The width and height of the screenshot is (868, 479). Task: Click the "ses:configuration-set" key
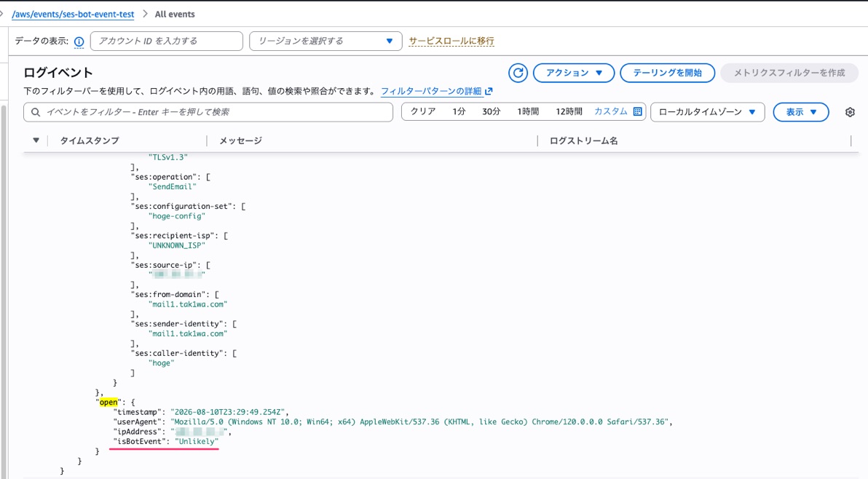pyautogui.click(x=181, y=206)
